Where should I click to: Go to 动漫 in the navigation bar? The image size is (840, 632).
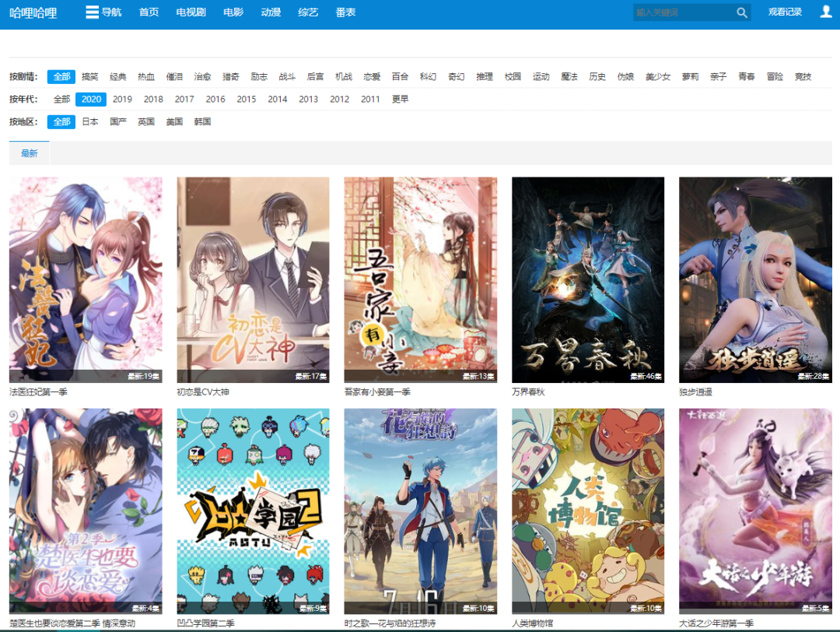(271, 12)
